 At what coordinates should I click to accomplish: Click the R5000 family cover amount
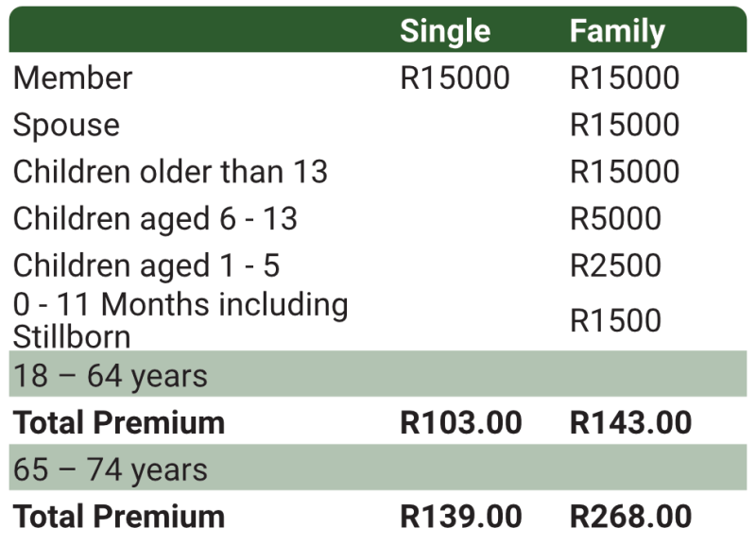point(615,219)
